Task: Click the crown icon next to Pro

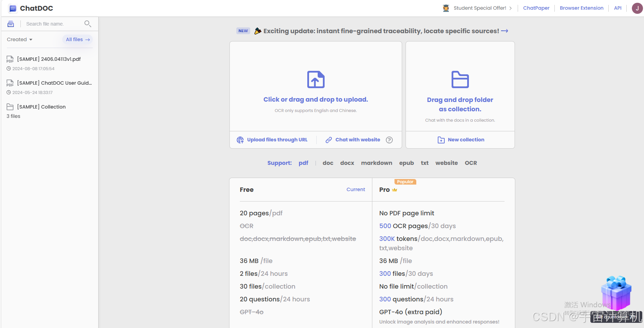Action: tap(394, 190)
